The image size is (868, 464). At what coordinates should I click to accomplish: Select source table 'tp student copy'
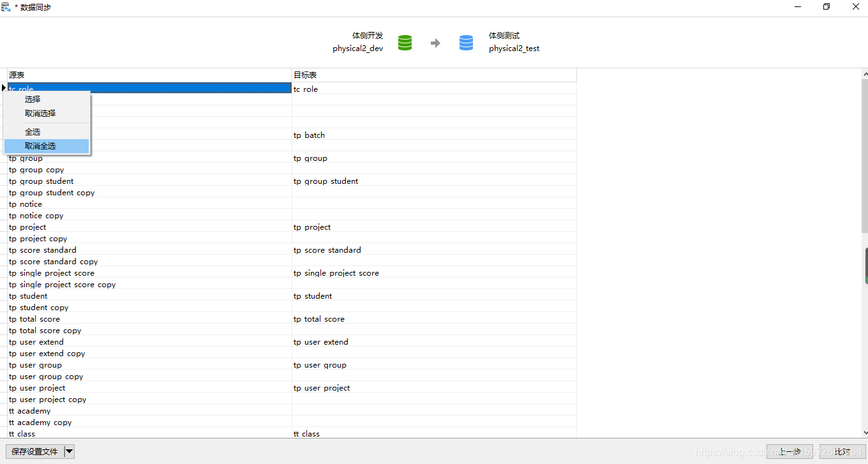(149, 308)
